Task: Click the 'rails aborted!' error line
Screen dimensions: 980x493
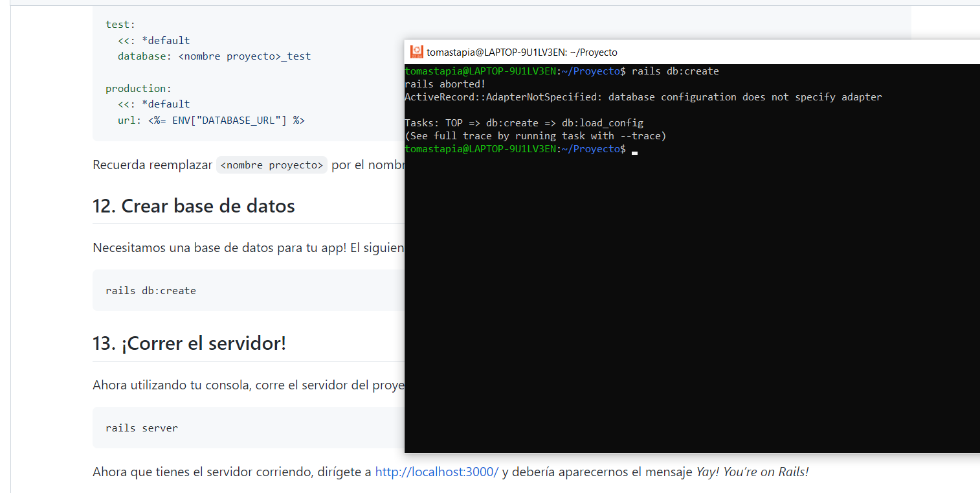Action: pos(444,84)
